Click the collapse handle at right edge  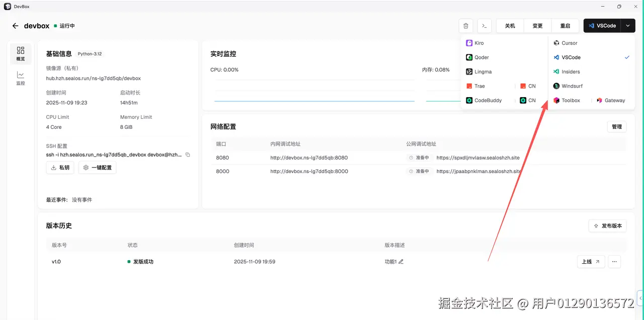(x=640, y=298)
